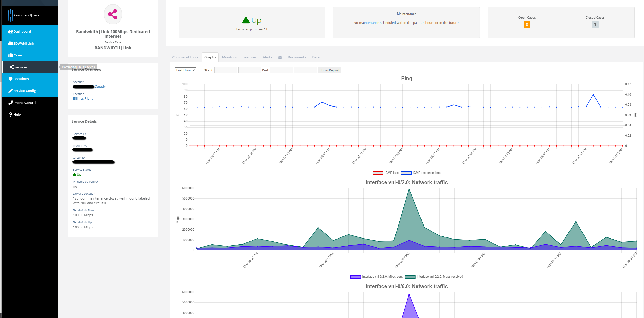644x318 pixels.
Task: Open the Dashboard gauge icon
Action: pos(10,32)
